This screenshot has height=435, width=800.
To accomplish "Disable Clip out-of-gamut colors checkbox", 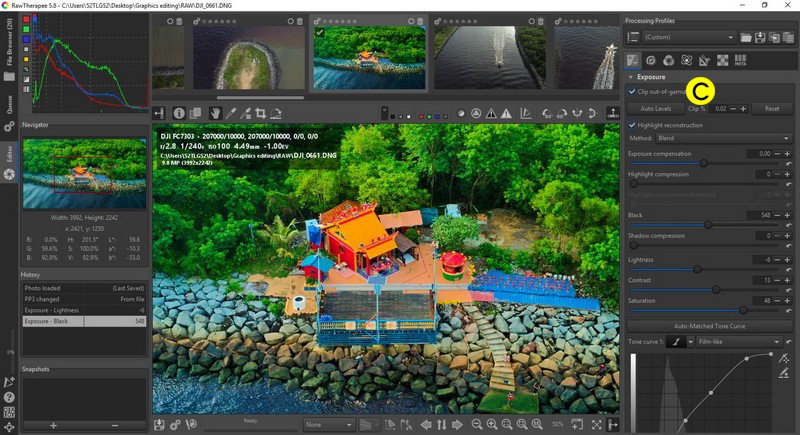I will pyautogui.click(x=632, y=91).
